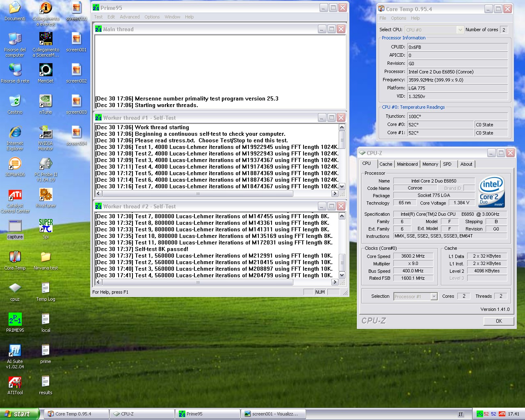
Task: Click the Brand ID field in CPU-Z
Action: point(469,188)
